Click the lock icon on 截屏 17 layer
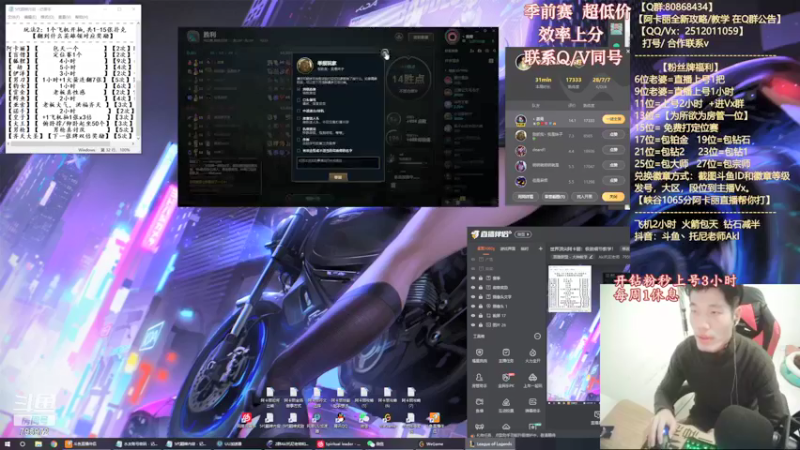 click(481, 316)
